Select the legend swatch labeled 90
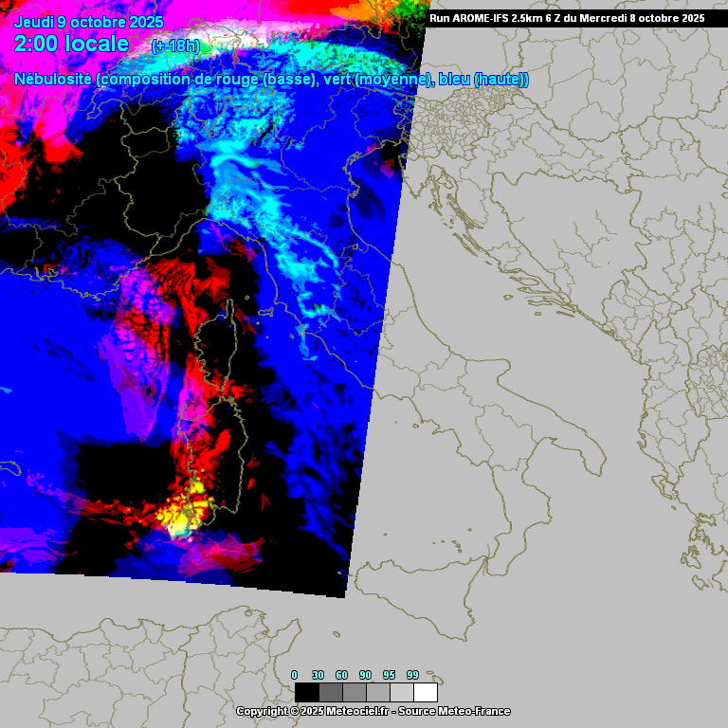The width and height of the screenshot is (728, 728). point(377,692)
